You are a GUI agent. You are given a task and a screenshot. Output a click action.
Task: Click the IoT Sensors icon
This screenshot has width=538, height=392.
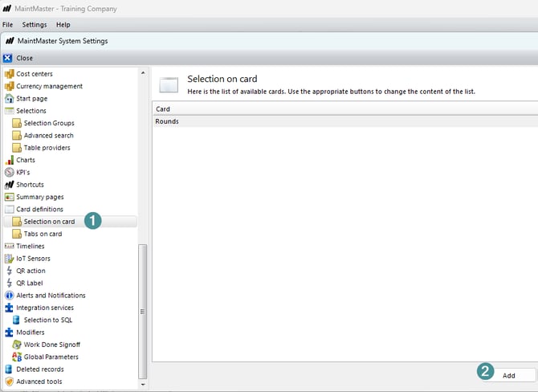(10, 259)
